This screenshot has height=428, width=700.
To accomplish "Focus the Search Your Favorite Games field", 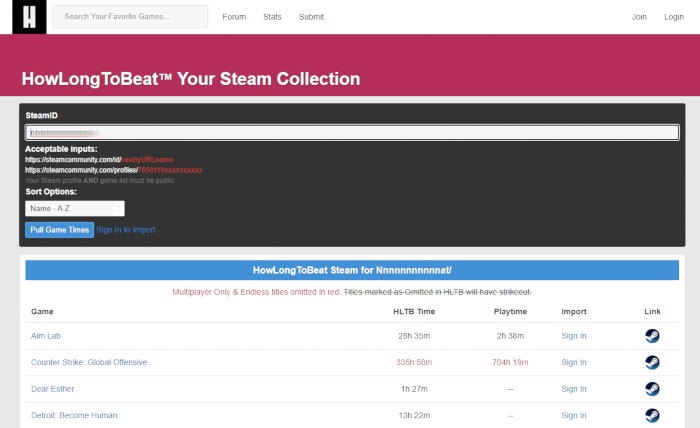I will click(x=130, y=17).
